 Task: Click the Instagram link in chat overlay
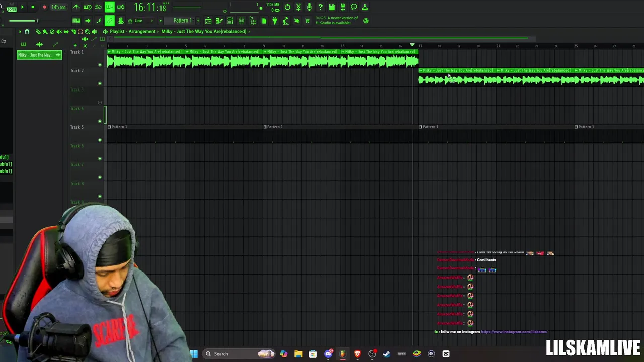[514, 332]
